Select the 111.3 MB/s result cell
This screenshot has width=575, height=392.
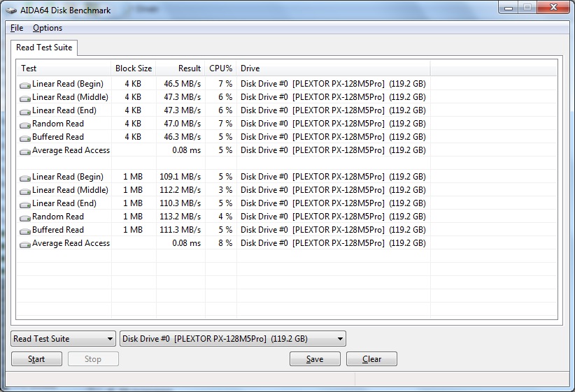pos(180,230)
